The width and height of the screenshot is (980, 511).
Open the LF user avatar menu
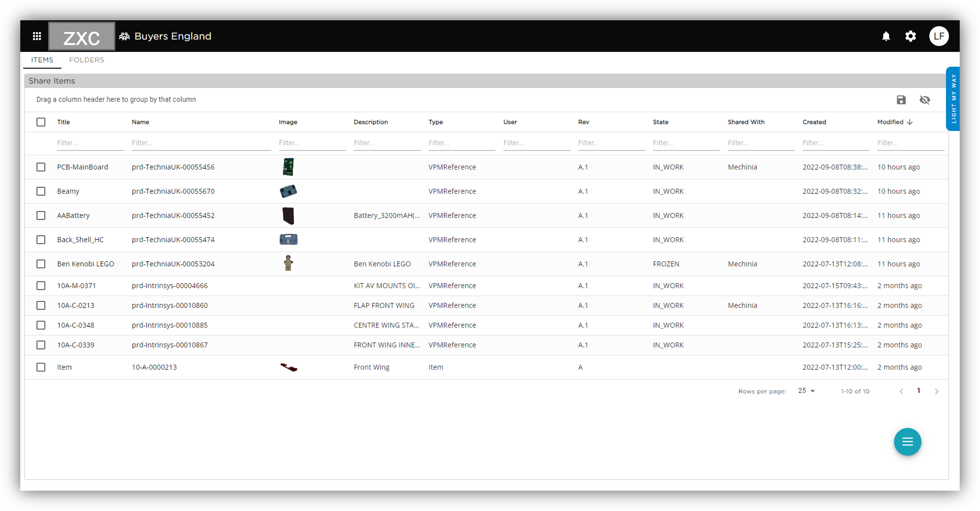(x=939, y=36)
